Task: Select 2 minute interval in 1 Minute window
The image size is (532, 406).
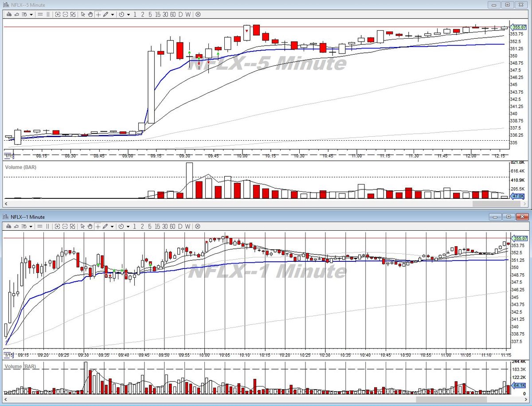Action: point(142,226)
